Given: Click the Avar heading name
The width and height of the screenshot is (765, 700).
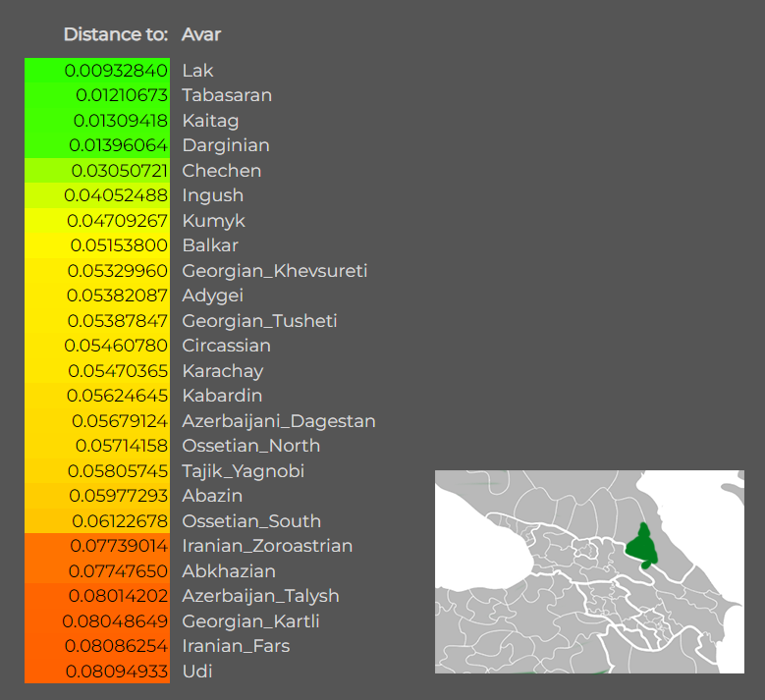Looking at the screenshot, I should pyautogui.click(x=201, y=34).
